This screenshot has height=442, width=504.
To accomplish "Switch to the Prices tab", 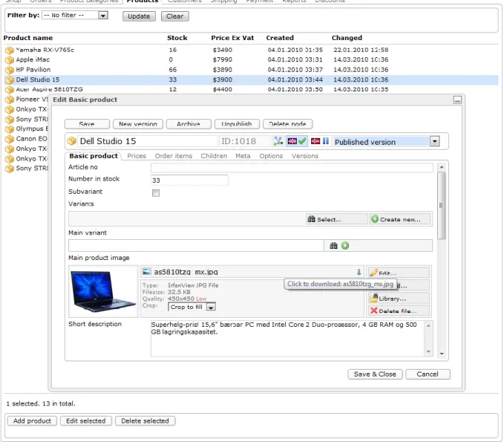I will 137,156.
